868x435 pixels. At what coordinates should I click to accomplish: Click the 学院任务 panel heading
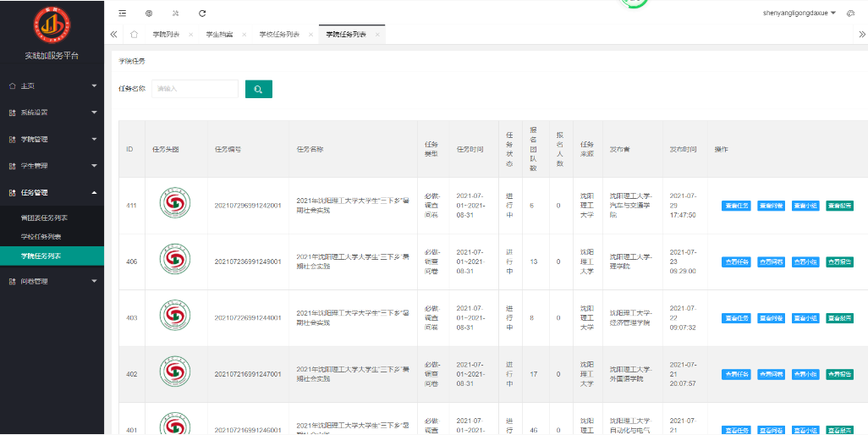point(132,62)
